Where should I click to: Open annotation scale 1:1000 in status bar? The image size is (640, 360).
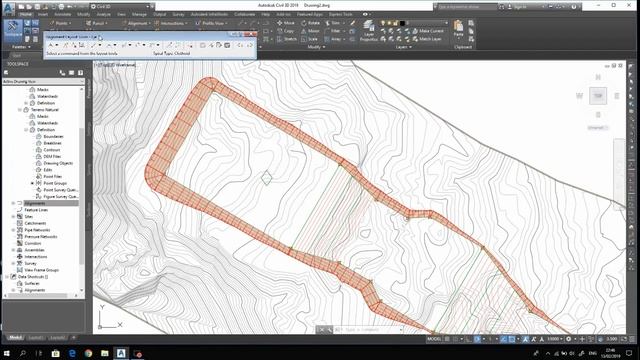click(x=555, y=339)
